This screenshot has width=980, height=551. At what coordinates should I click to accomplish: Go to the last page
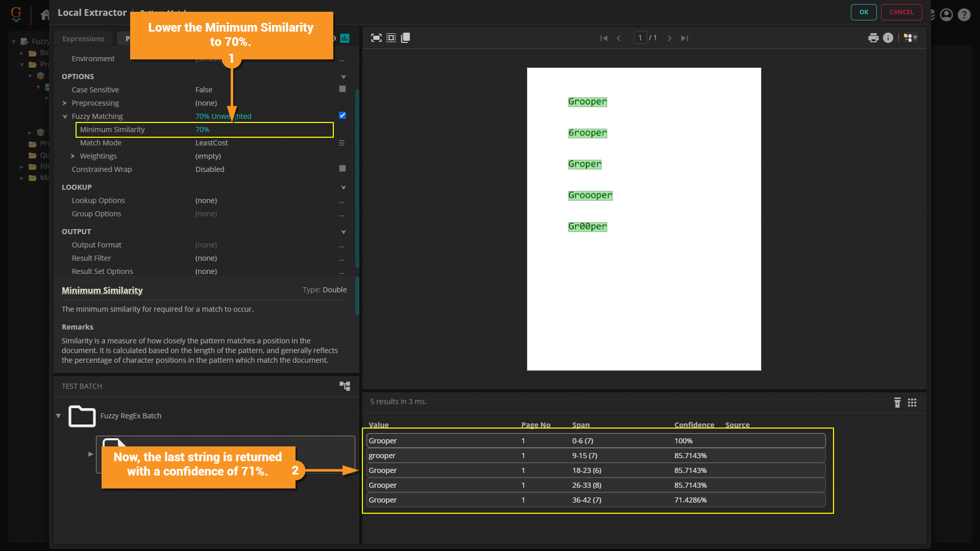click(684, 38)
